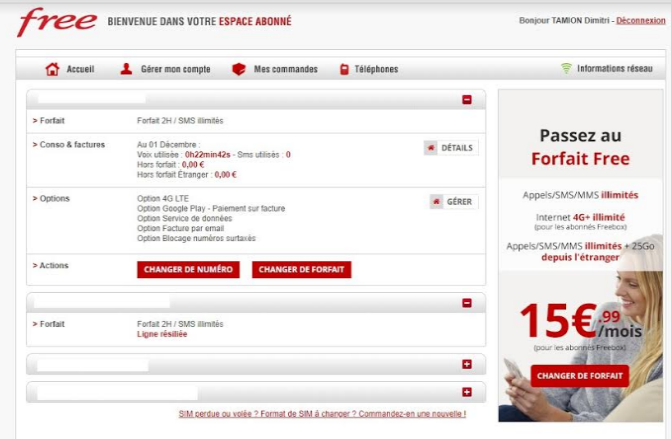
Task: Open Informations réseau
Action: pos(615,68)
